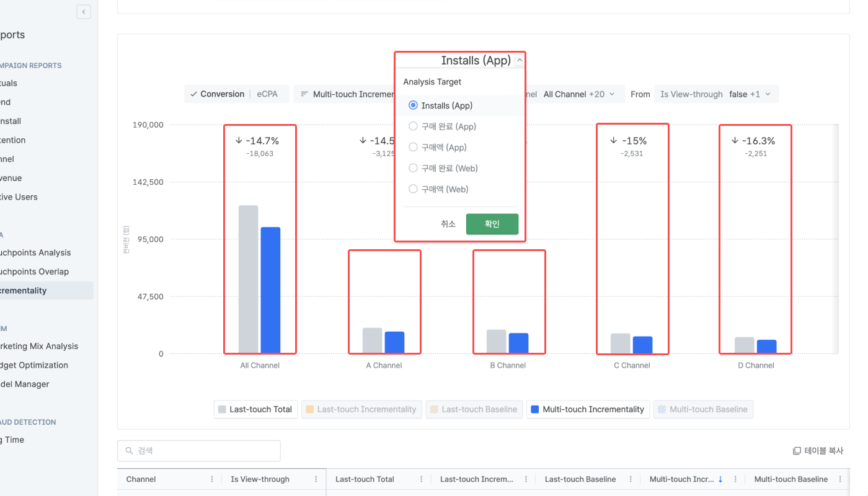
Task: Show the Multi-touch Baseline legend series
Action: tap(703, 409)
